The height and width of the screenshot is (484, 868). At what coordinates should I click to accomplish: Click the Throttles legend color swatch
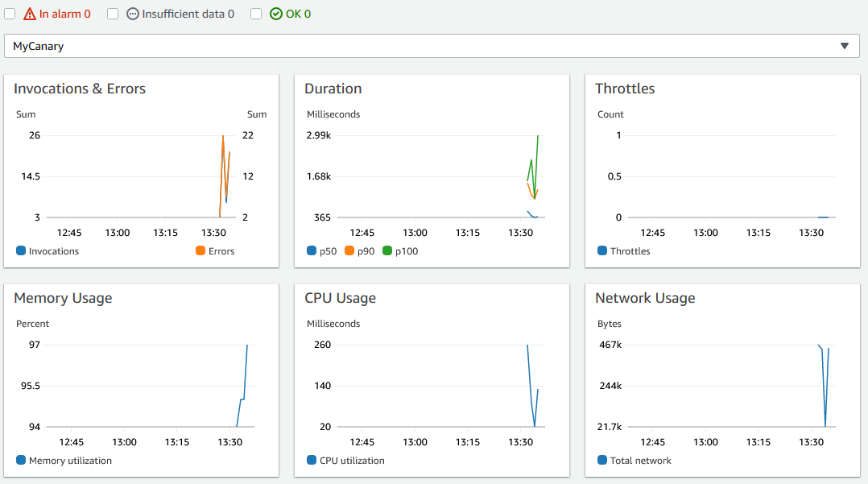[601, 250]
